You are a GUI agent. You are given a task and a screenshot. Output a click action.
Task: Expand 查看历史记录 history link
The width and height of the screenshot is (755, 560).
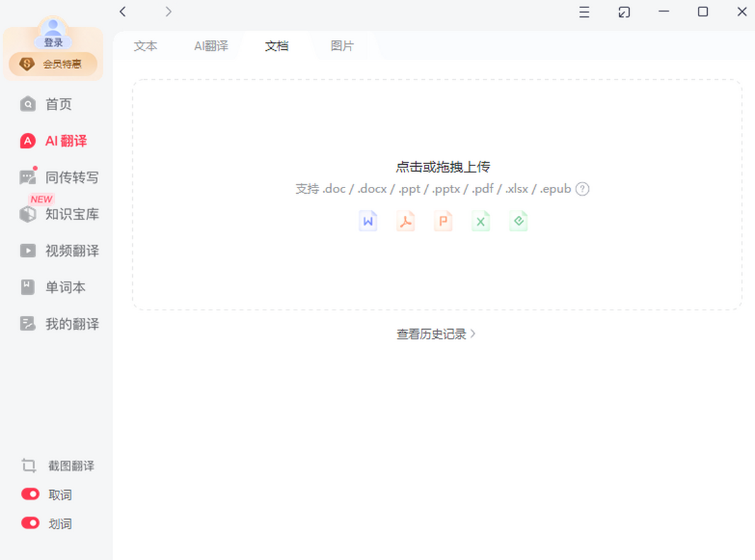click(x=436, y=334)
